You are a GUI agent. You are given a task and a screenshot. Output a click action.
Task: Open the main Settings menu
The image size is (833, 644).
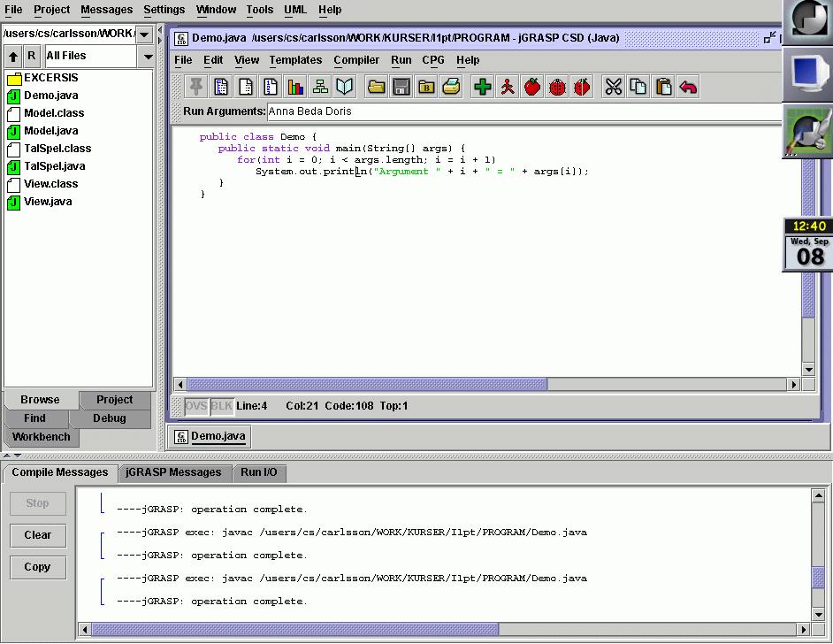[164, 10]
